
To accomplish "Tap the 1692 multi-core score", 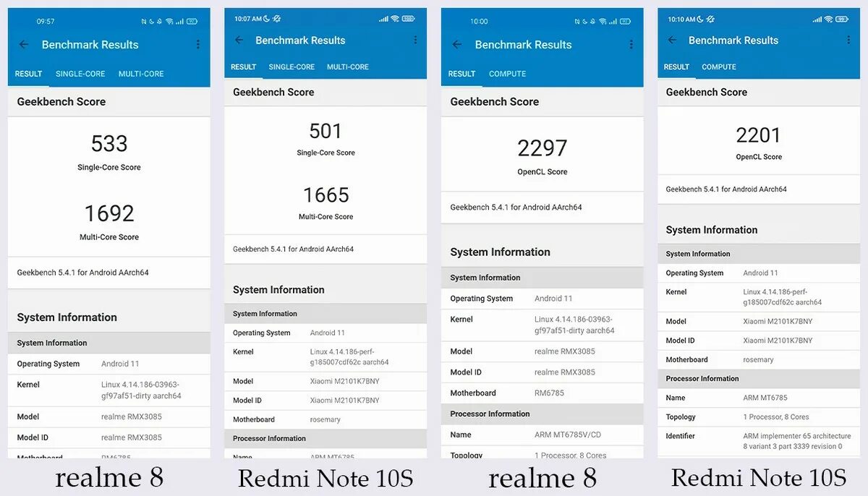I will pos(109,213).
